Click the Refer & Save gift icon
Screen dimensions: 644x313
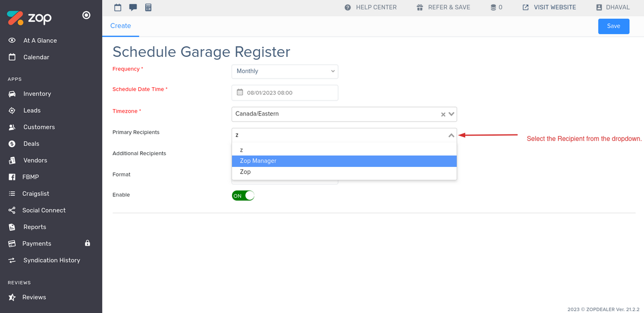point(420,8)
